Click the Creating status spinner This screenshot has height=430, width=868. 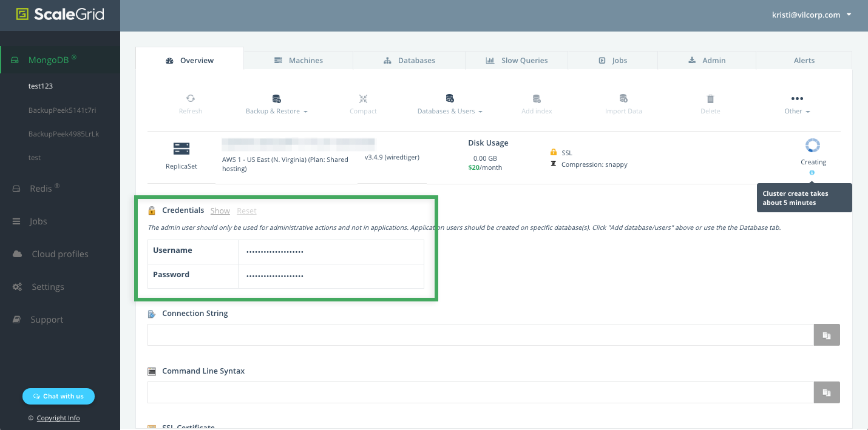point(813,146)
